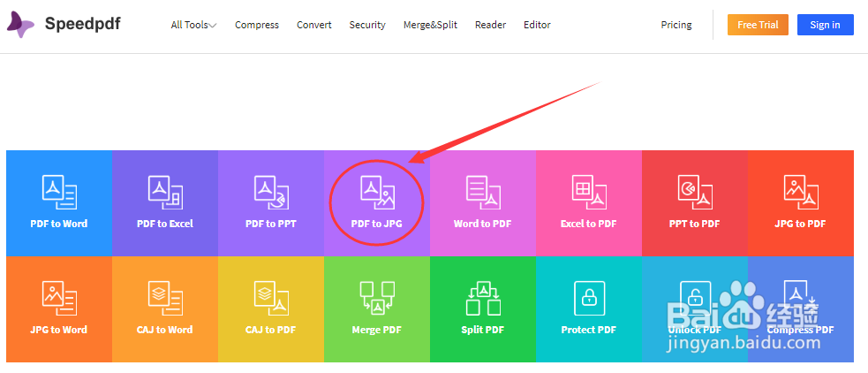Click the 'CAJ to Word' label

click(x=165, y=330)
